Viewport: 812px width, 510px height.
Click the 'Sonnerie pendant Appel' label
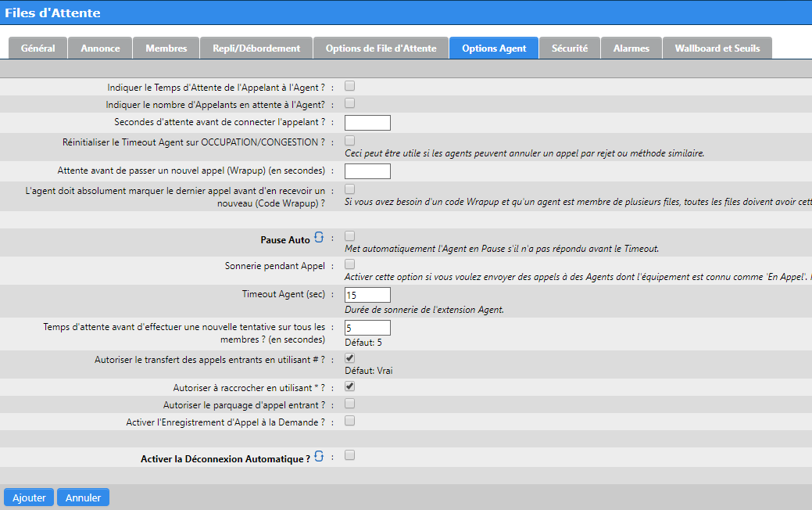coord(275,266)
